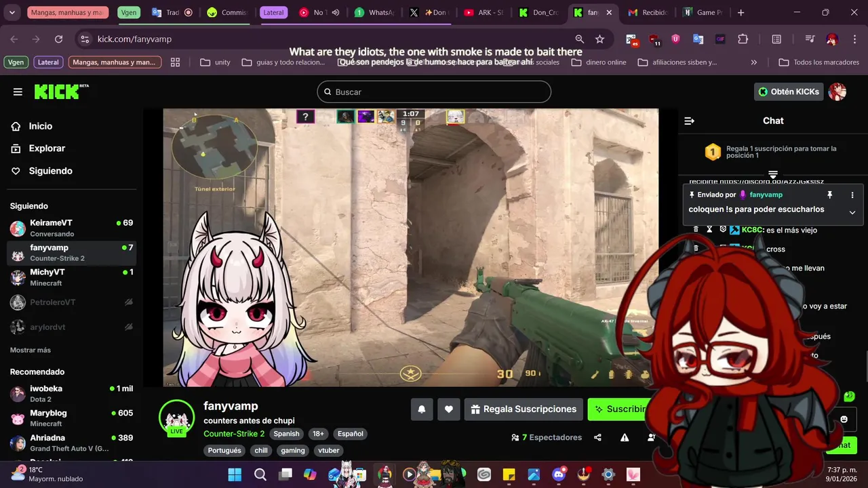Open the Chrome profile avatar
Screen dimensions: 868x488
point(832,39)
